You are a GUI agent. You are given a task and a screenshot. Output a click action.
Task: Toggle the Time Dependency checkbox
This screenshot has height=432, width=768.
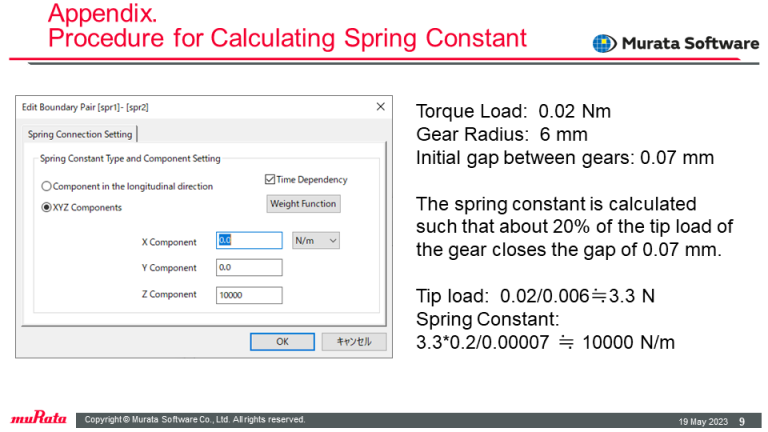pos(270,180)
